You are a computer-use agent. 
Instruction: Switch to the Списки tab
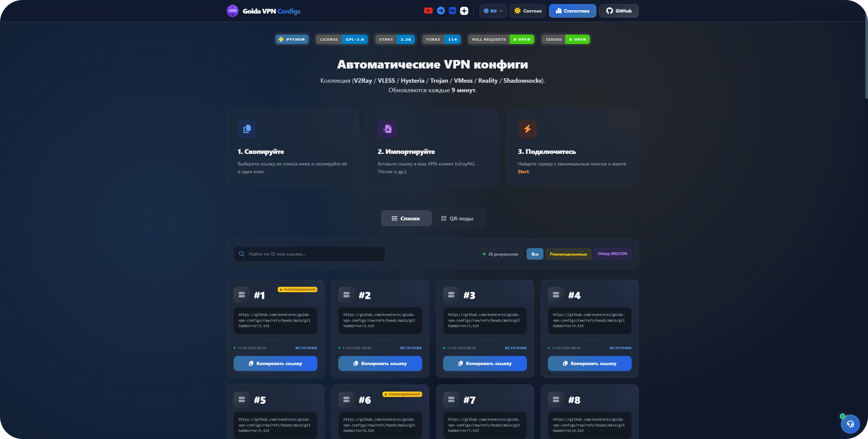click(406, 218)
